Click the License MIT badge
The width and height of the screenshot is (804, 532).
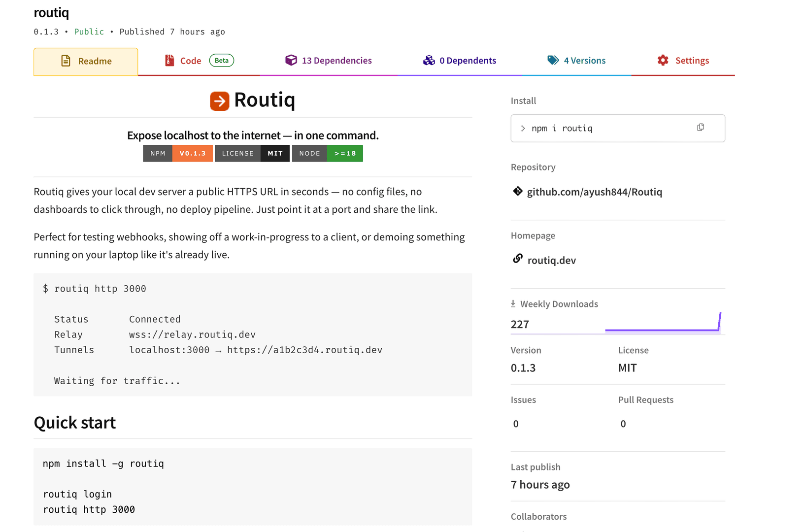coord(252,154)
